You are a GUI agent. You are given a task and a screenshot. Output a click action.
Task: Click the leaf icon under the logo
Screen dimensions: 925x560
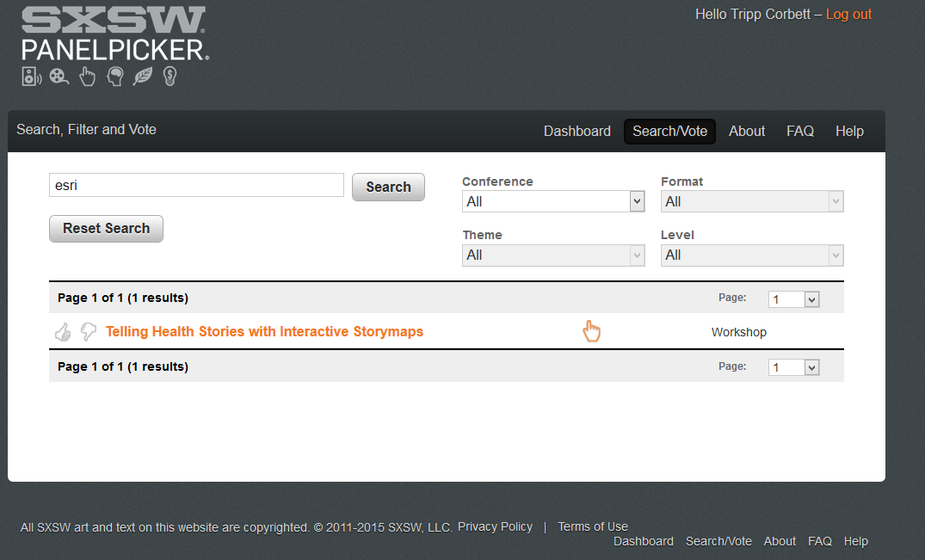tap(143, 77)
